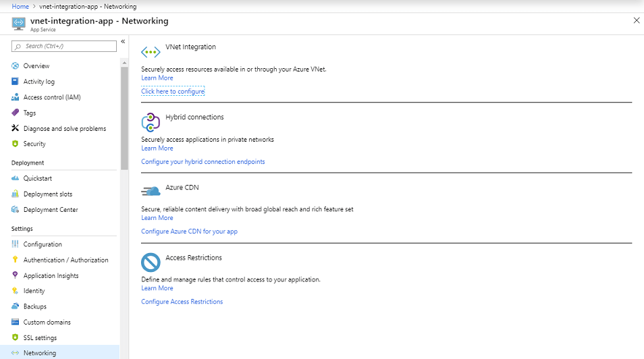Click the App Service icon in header
Viewport: 644px width, 359px height.
click(18, 24)
